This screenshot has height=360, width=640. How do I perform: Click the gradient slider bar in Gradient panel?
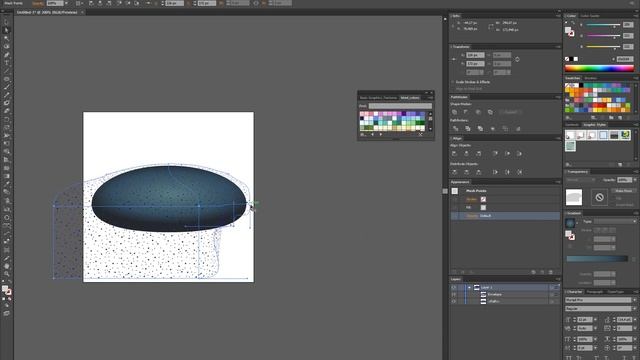point(597,258)
